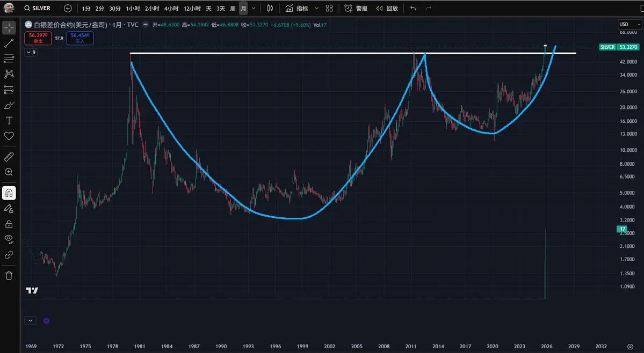Select the 3天 interval
Screen dimensions: 644x353
pyautogui.click(x=221, y=8)
